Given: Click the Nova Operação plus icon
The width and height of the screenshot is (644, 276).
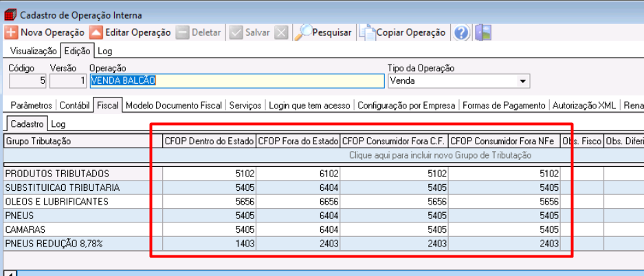Looking at the screenshot, I should pyautogui.click(x=11, y=32).
